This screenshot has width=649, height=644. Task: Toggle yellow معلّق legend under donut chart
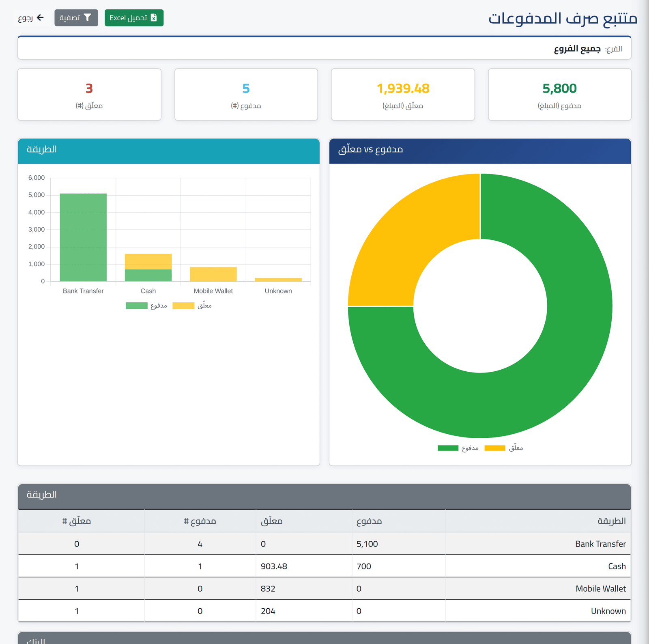(504, 448)
